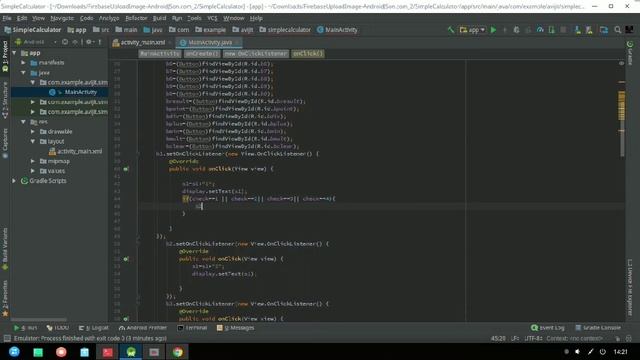Click the Debug app bug icon
The height and width of the screenshot is (360, 640).
pyautogui.click(x=516, y=30)
